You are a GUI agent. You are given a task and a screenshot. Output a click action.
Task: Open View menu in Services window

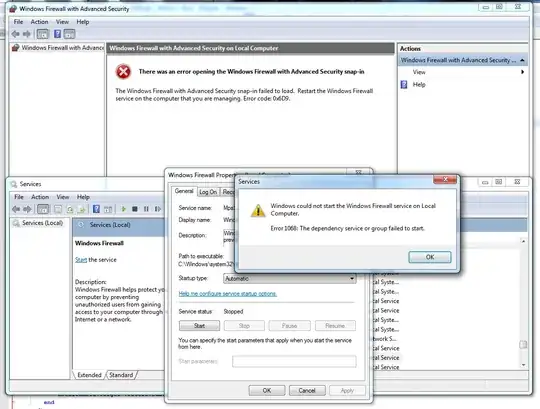[x=63, y=197]
